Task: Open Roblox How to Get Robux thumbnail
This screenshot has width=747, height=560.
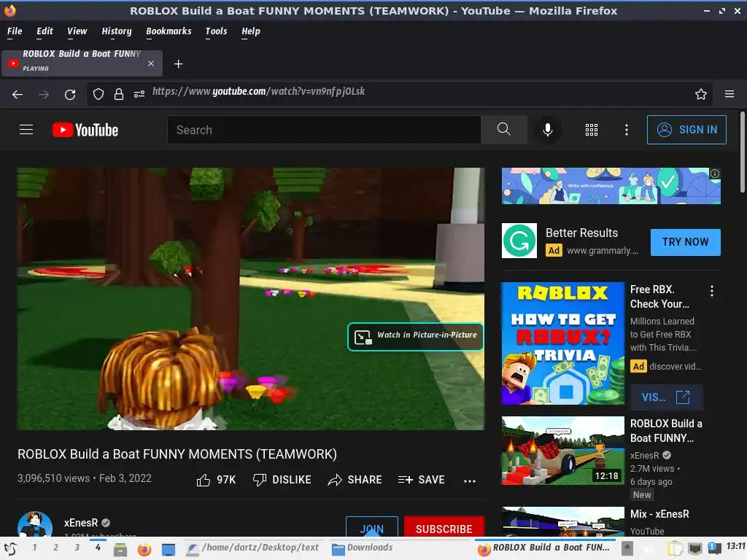Action: point(562,343)
